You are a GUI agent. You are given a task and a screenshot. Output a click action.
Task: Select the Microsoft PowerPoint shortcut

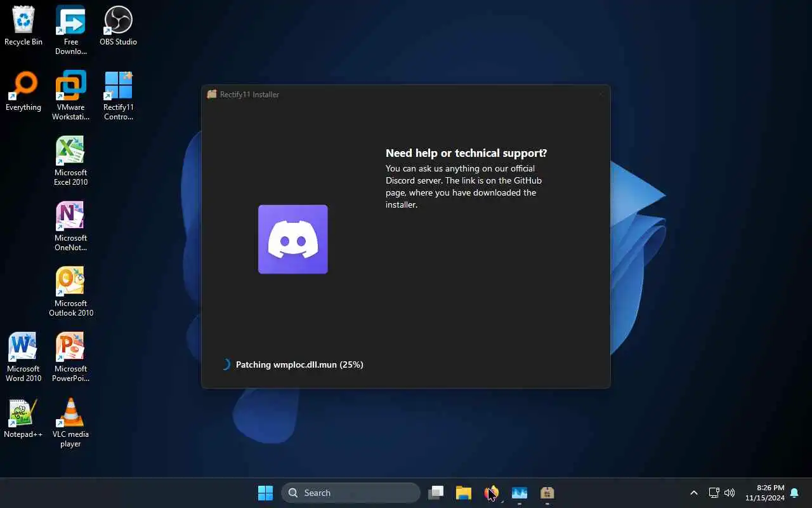click(70, 357)
